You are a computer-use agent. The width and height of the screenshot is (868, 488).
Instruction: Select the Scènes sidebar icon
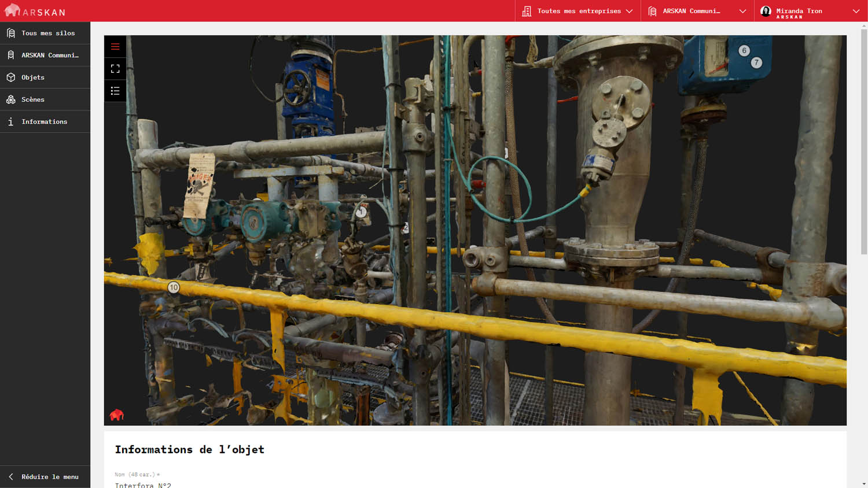click(10, 99)
